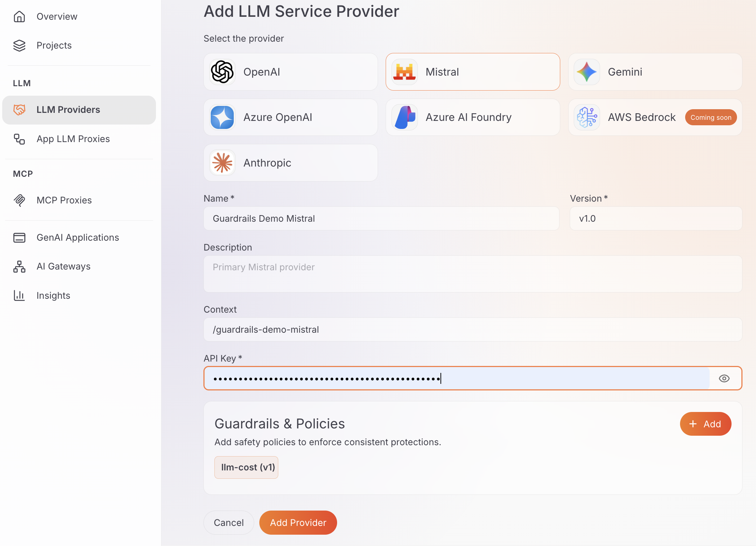
Task: Click into the Description text area
Action: 473,274
